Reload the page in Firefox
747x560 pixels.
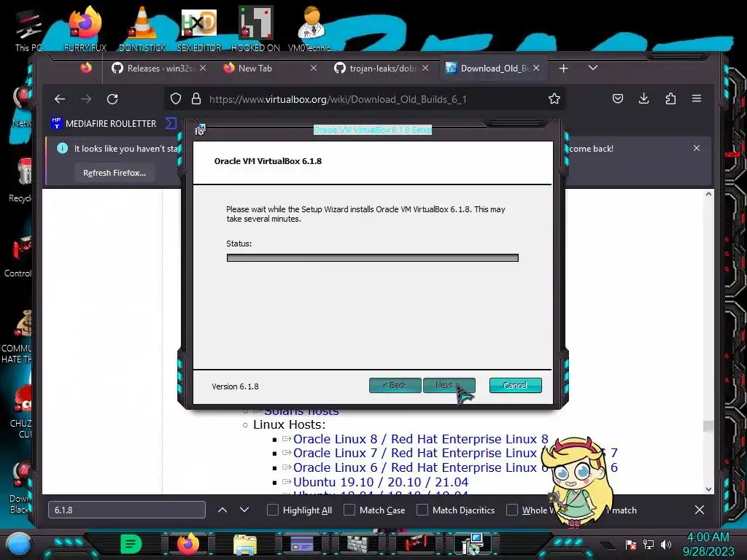(x=112, y=99)
